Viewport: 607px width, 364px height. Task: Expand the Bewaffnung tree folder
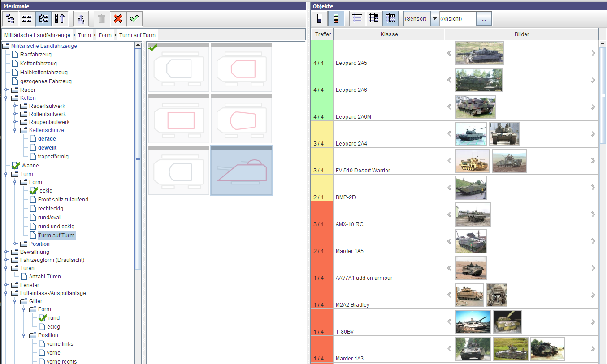coord(7,252)
